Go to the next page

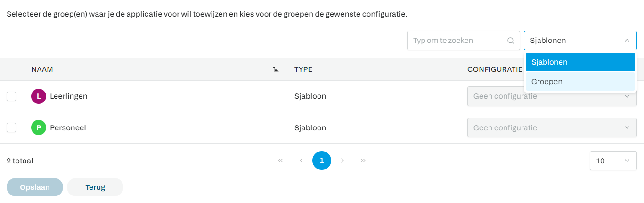pos(342,161)
